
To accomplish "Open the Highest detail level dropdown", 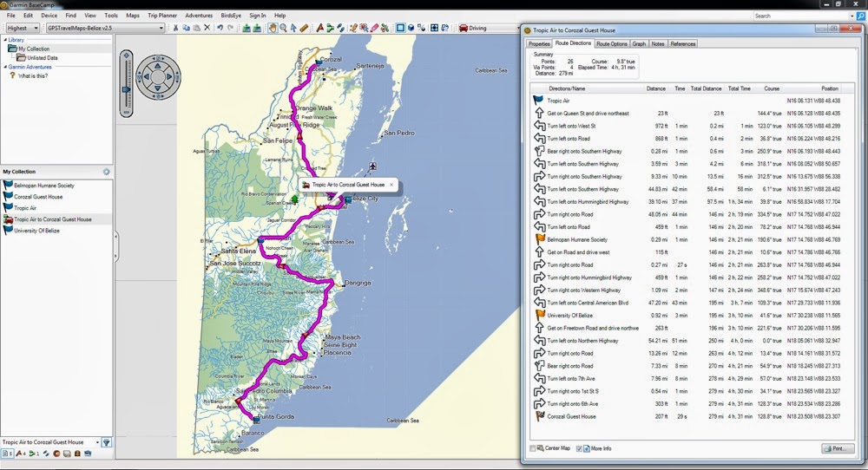I will pyautogui.click(x=23, y=28).
